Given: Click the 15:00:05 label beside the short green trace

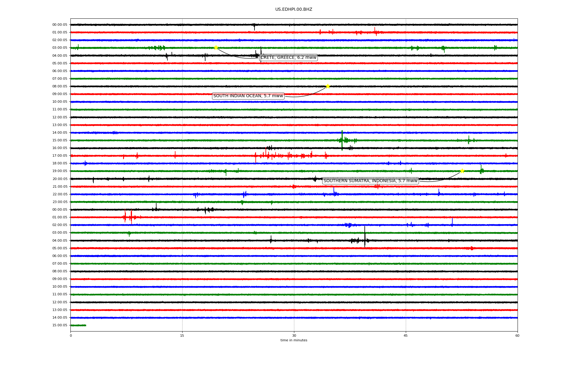Looking at the screenshot, I should pos(60,325).
